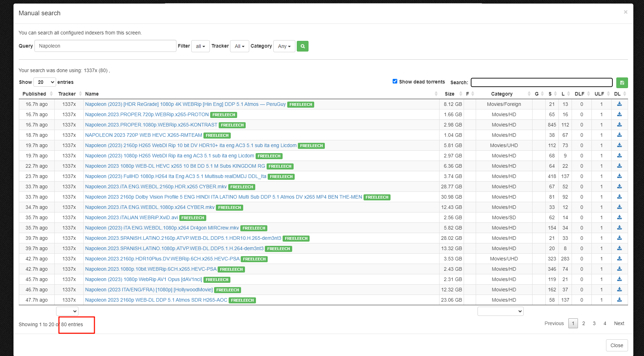Click the green search magnifier button
Viewport: 644px width, 356px height.
click(x=302, y=46)
